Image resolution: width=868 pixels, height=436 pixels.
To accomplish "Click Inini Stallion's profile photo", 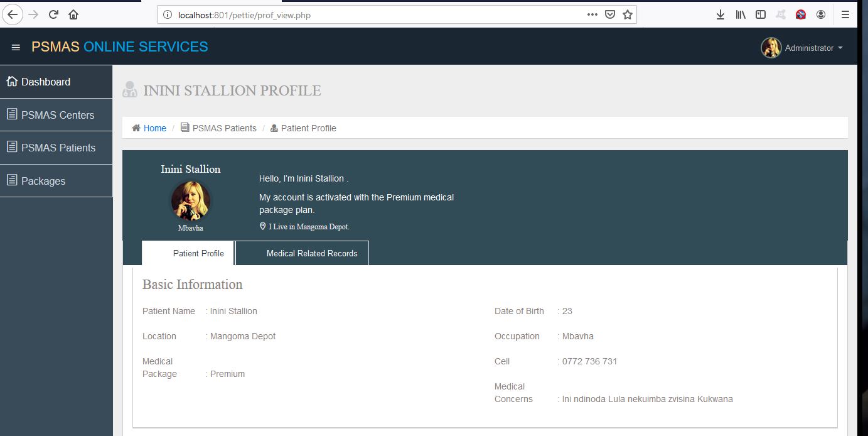I will pos(191,200).
